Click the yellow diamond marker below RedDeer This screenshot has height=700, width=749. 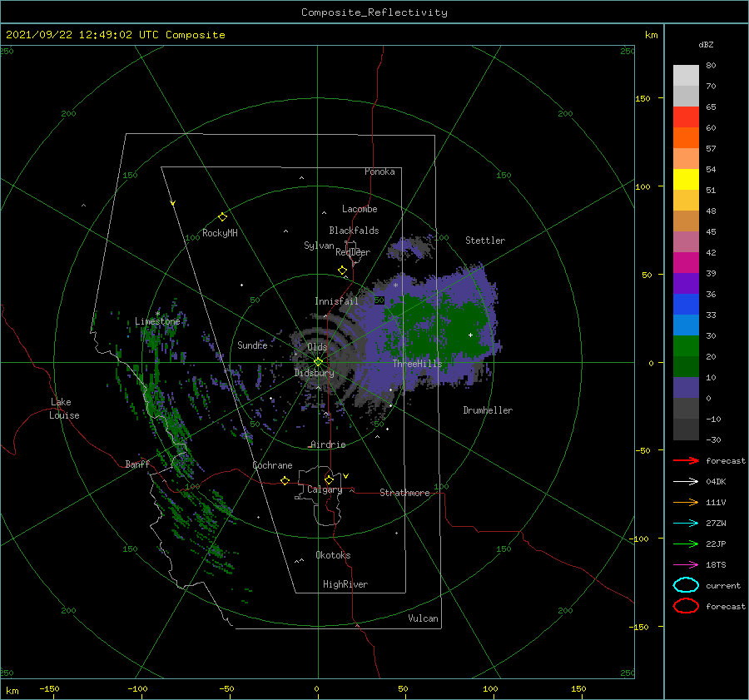pos(342,271)
